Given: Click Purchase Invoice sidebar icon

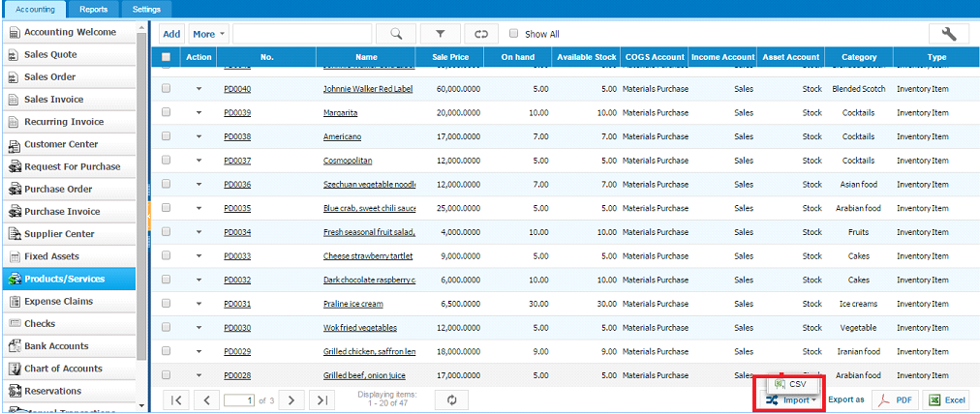Looking at the screenshot, I should click(15, 212).
